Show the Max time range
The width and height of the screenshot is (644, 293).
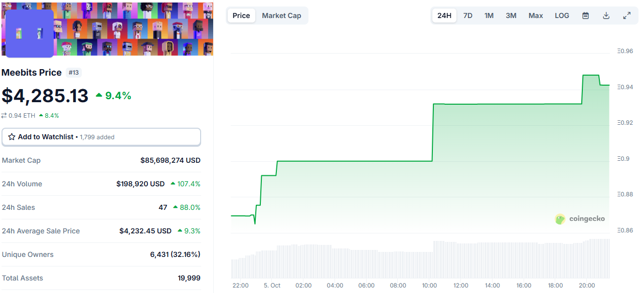pyautogui.click(x=536, y=16)
